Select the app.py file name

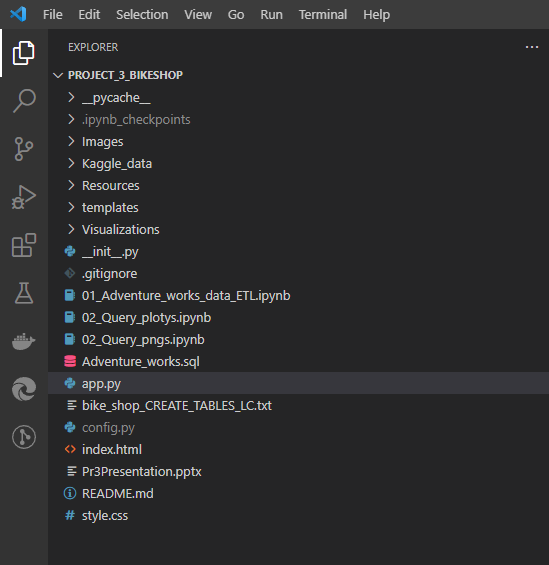click(101, 384)
